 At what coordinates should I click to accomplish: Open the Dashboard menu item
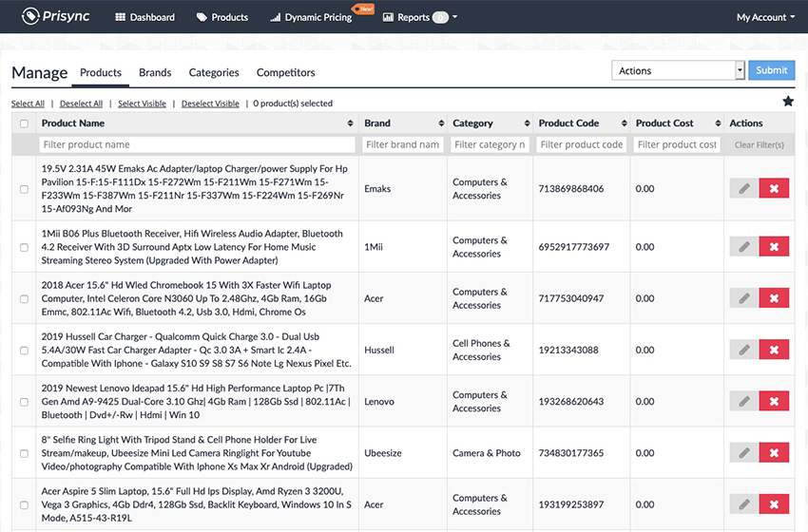click(144, 17)
